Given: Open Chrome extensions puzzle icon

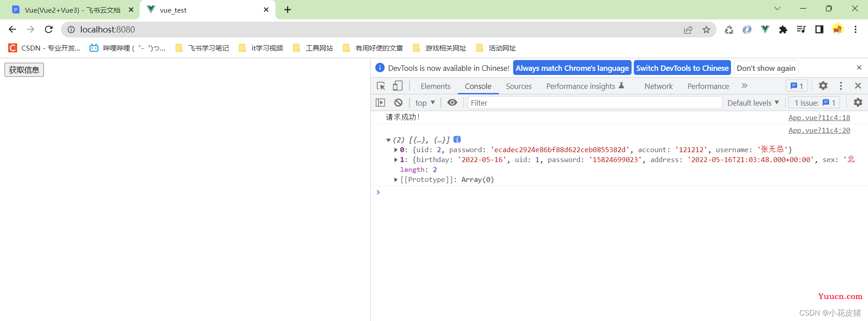Looking at the screenshot, I should 783,29.
